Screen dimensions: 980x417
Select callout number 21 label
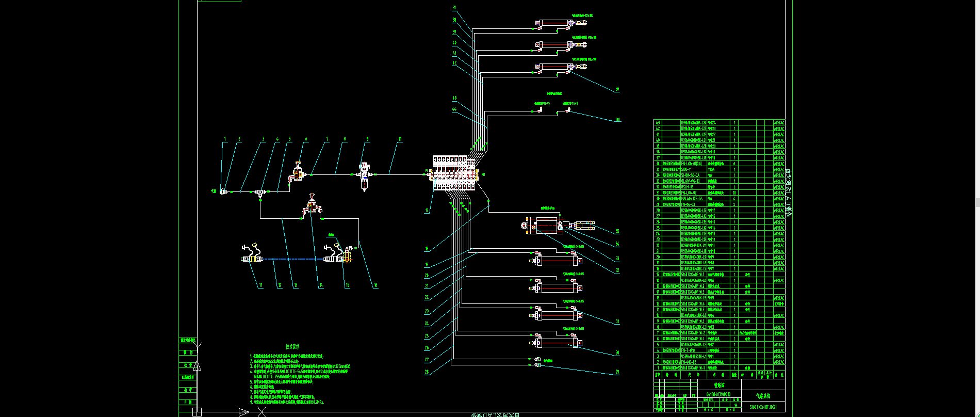click(427, 286)
